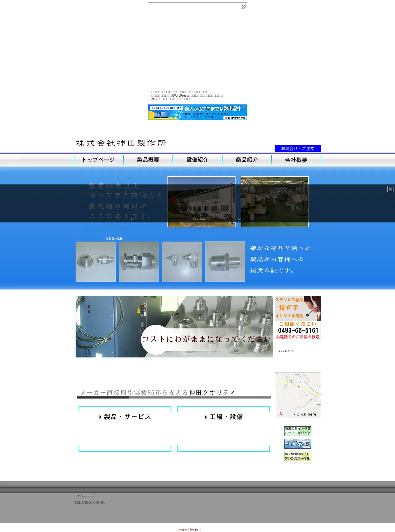Click the 株式会社神田製作所 company logo
Screen dimensions: 395x532
point(121,143)
